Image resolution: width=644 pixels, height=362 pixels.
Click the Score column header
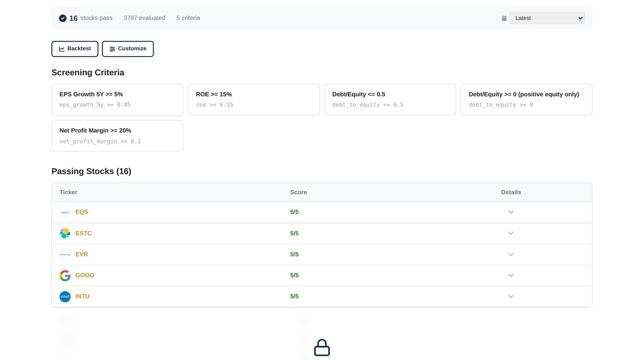298,192
